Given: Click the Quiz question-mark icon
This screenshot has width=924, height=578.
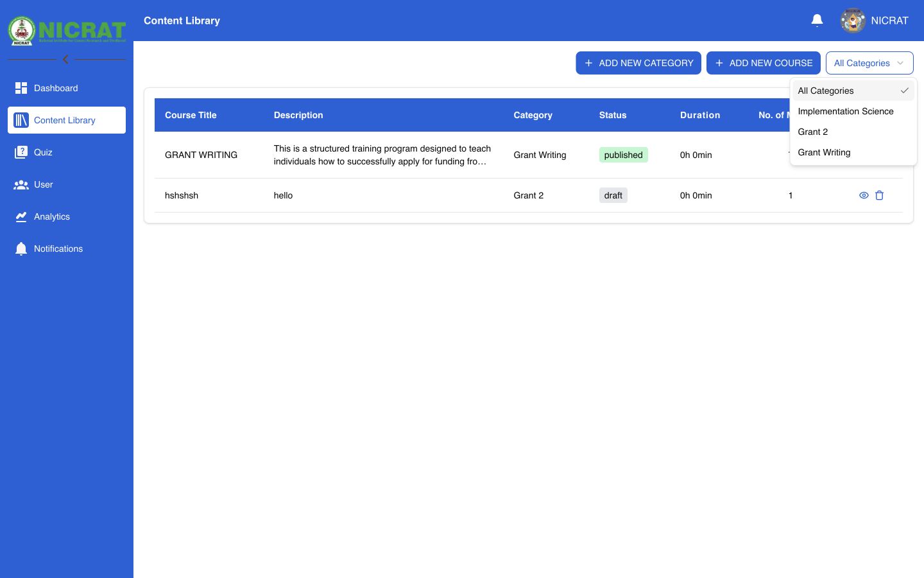Looking at the screenshot, I should tap(21, 152).
